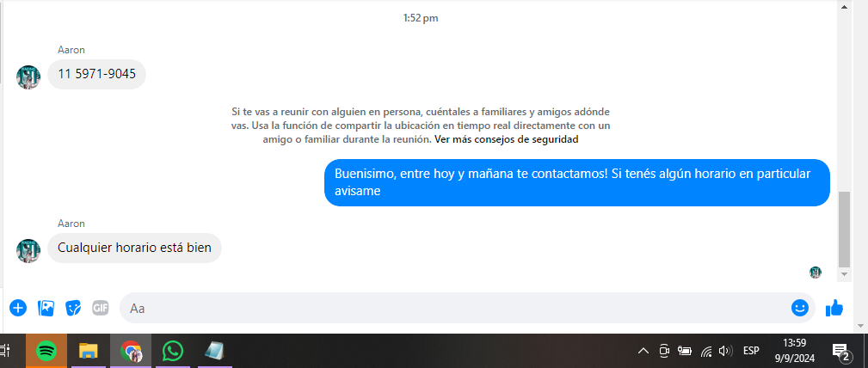Send a thumbs-up like

pyautogui.click(x=834, y=308)
